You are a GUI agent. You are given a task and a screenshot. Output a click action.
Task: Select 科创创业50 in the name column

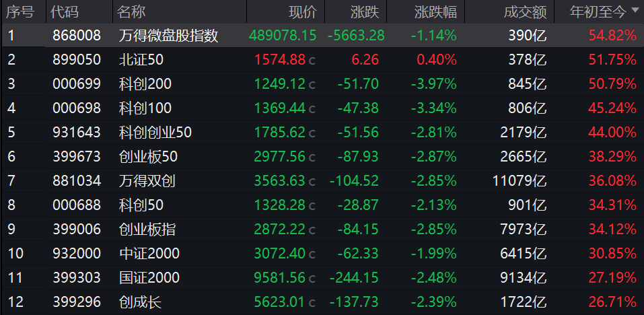[155, 132]
